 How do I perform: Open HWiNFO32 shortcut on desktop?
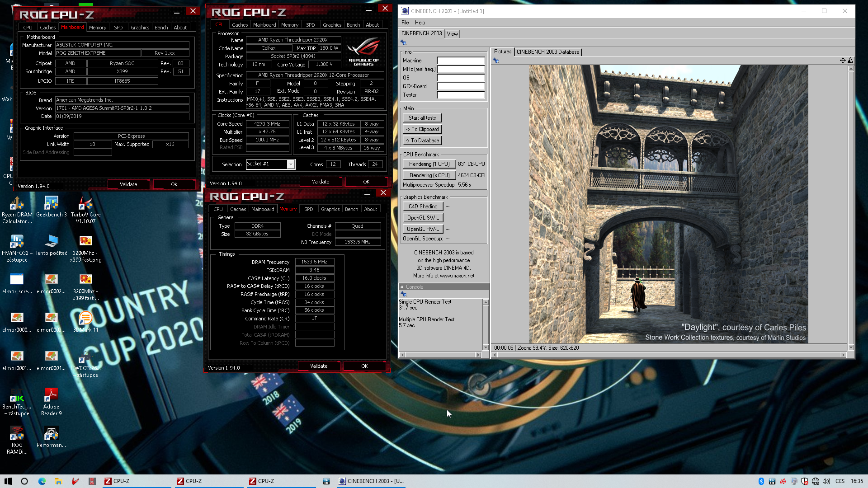point(17,249)
